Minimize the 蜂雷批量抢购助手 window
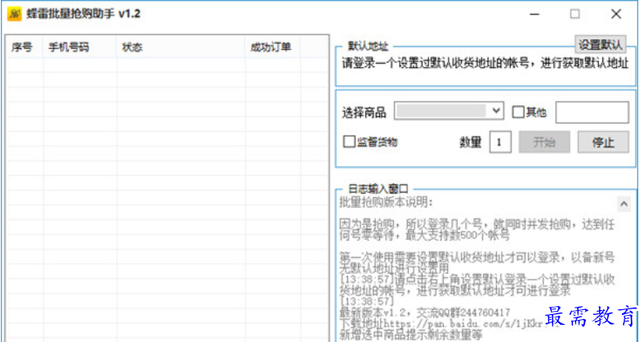The width and height of the screenshot is (644, 342). click(534, 14)
